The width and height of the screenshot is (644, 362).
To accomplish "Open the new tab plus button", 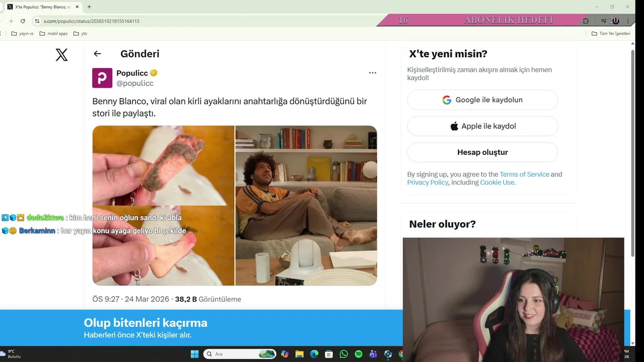I will (89, 7).
